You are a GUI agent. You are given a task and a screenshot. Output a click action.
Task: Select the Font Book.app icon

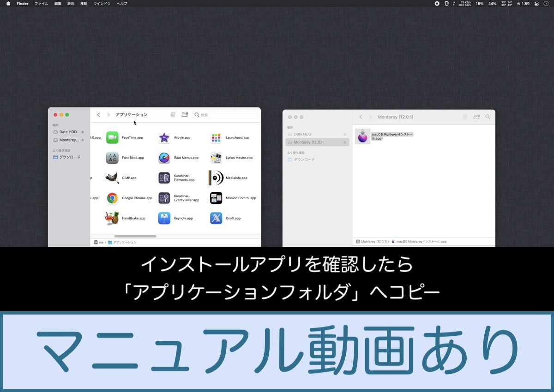pos(112,158)
